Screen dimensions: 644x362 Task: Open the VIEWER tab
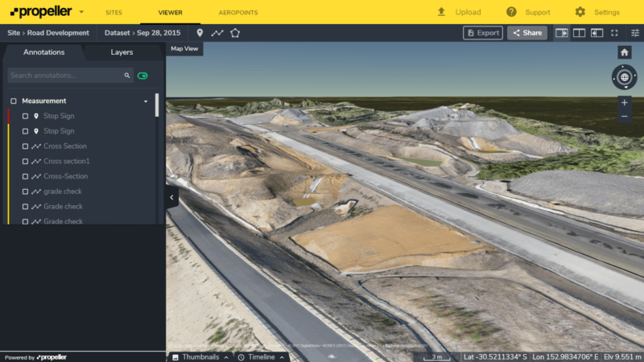(x=170, y=13)
